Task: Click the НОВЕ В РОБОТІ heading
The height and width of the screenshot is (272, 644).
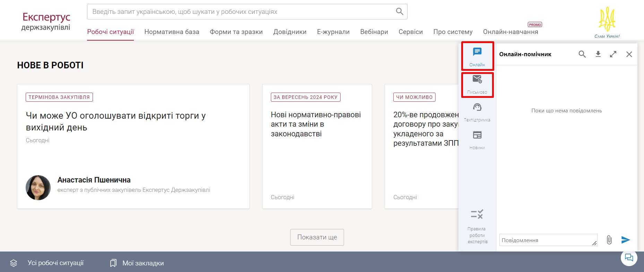Action: click(x=50, y=65)
